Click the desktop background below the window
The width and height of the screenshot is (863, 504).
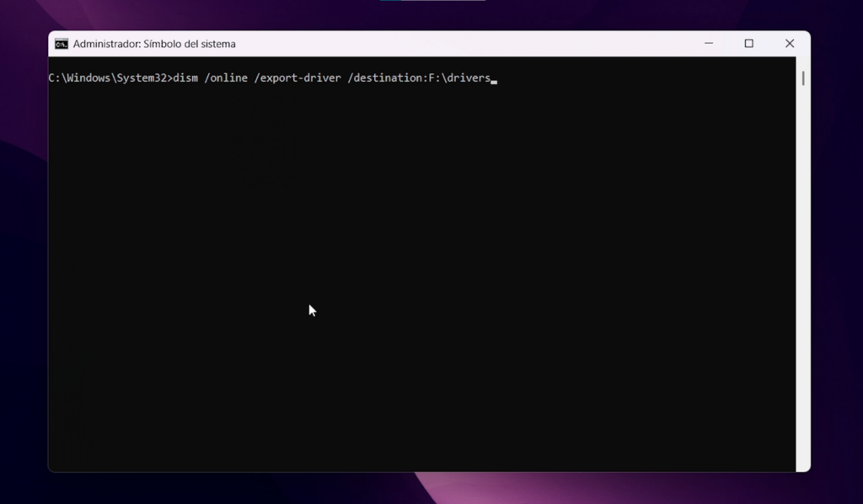click(x=421, y=489)
